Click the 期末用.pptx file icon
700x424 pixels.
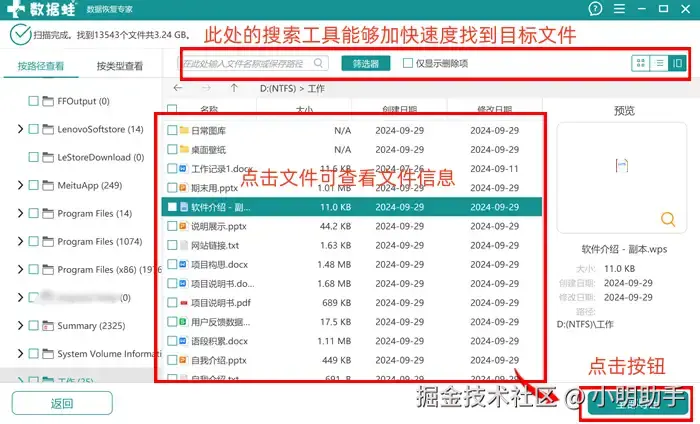[x=183, y=188]
